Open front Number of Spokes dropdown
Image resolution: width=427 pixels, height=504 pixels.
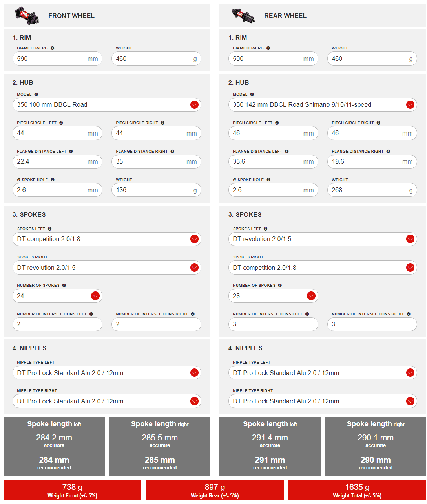[x=95, y=296]
